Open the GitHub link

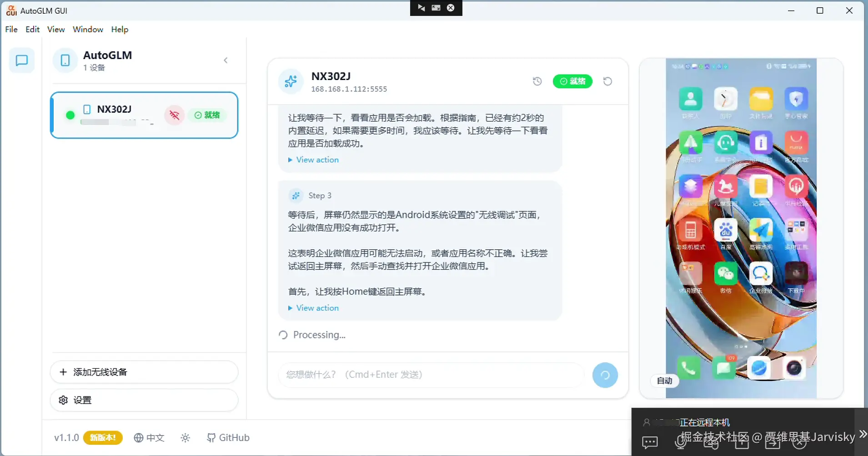228,437
